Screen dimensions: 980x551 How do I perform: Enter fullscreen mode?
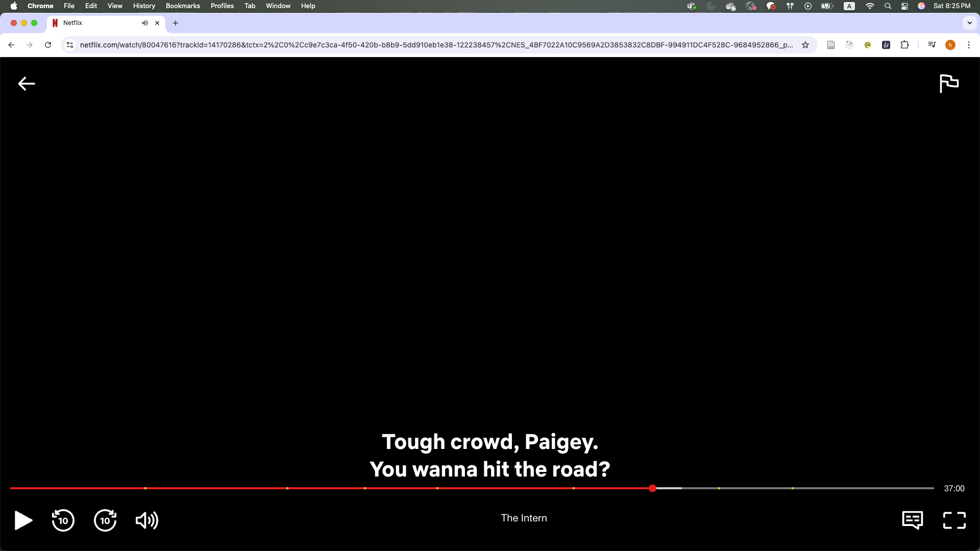[954, 520]
